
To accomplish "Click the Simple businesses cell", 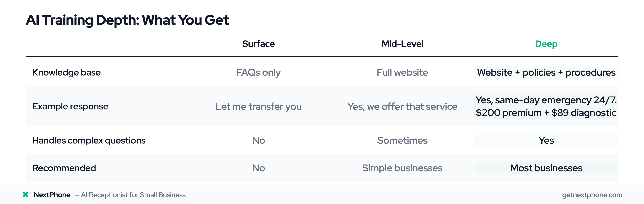I will pyautogui.click(x=402, y=168).
